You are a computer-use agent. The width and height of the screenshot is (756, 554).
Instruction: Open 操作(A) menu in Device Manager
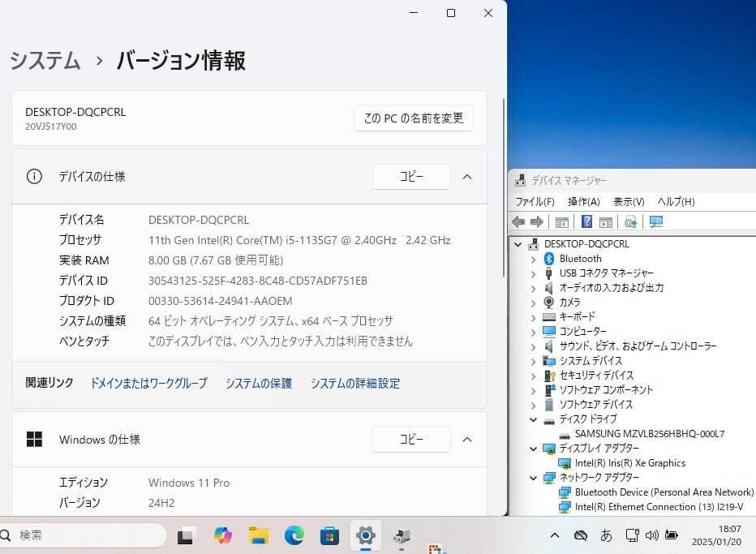584,201
